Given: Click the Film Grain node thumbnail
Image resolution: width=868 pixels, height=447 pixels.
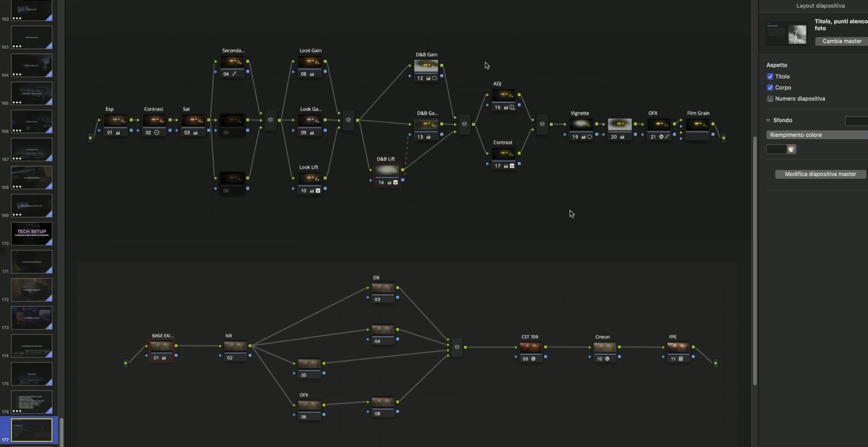Looking at the screenshot, I should coord(697,125).
